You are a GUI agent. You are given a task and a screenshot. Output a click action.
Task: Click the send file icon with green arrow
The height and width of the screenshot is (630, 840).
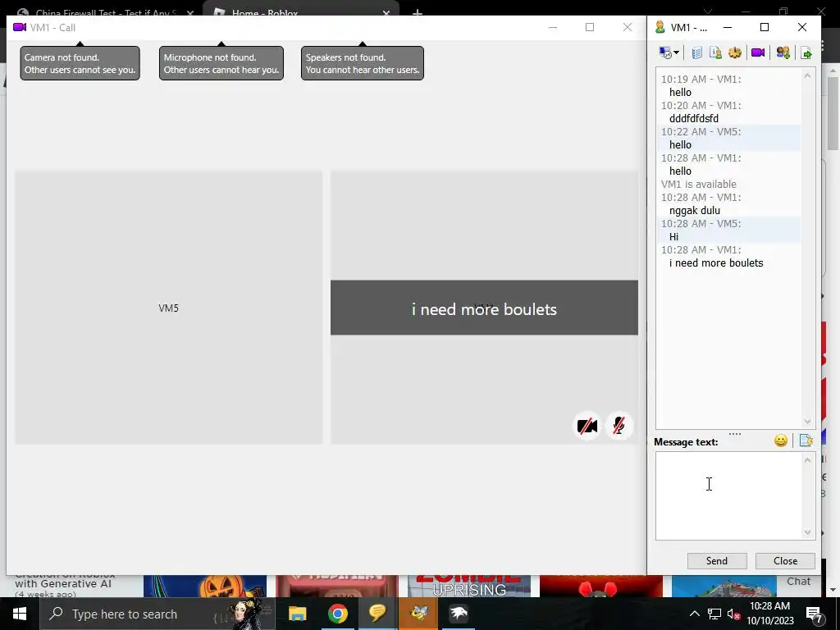point(806,52)
